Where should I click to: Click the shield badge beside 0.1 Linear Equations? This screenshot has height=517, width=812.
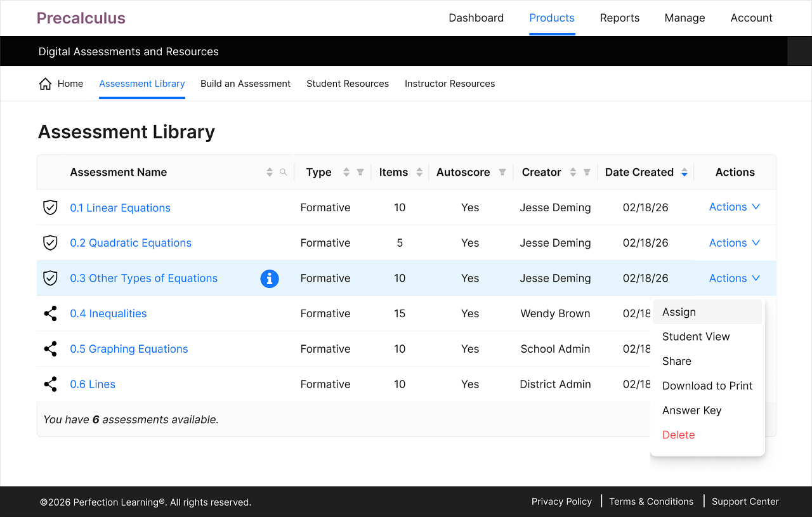point(50,207)
